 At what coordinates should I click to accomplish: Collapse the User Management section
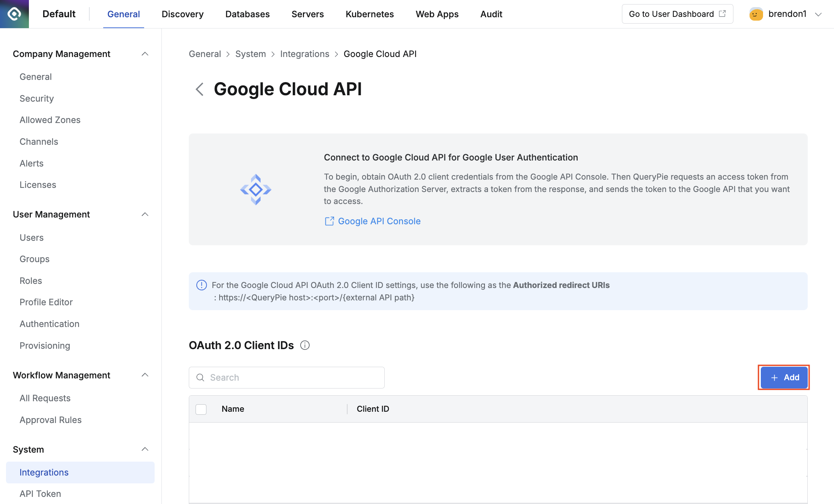tap(145, 214)
